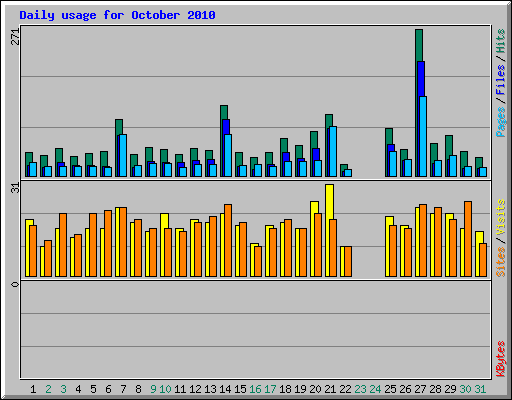The width and height of the screenshot is (512, 400).
Task: Click day label 17 on the x-axis
Action: tap(270, 389)
